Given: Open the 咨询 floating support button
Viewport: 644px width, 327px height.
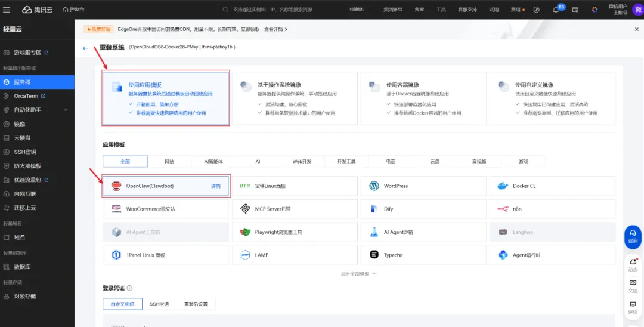Looking at the screenshot, I should click(633, 237).
